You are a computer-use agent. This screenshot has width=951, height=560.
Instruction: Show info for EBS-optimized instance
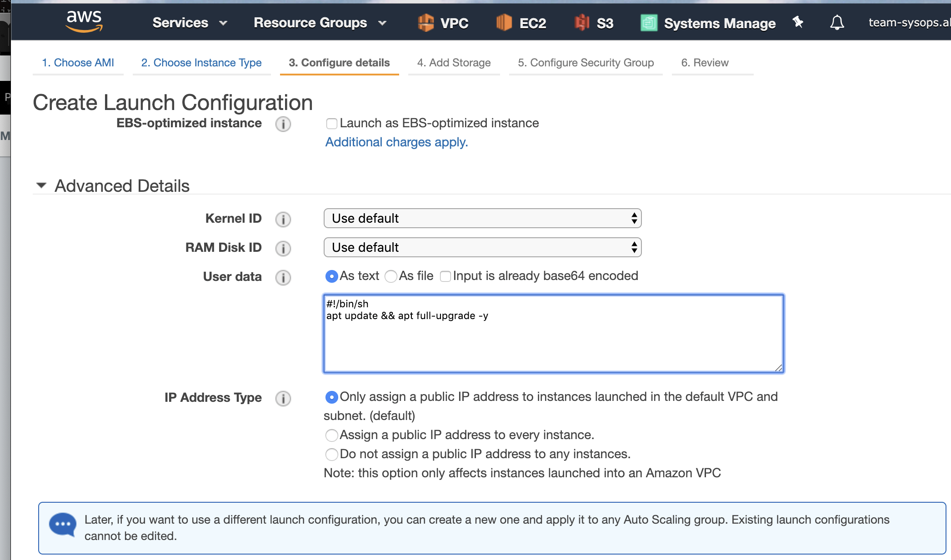coord(283,124)
